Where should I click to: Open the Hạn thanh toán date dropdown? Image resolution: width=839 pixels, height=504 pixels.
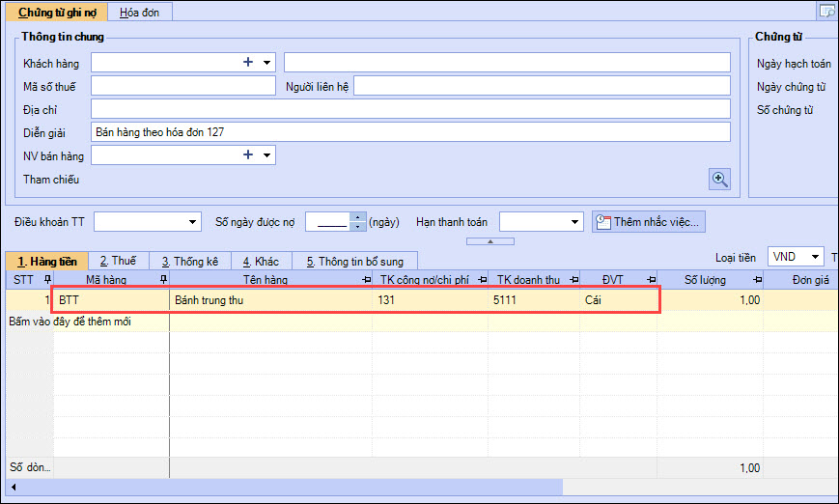[575, 223]
